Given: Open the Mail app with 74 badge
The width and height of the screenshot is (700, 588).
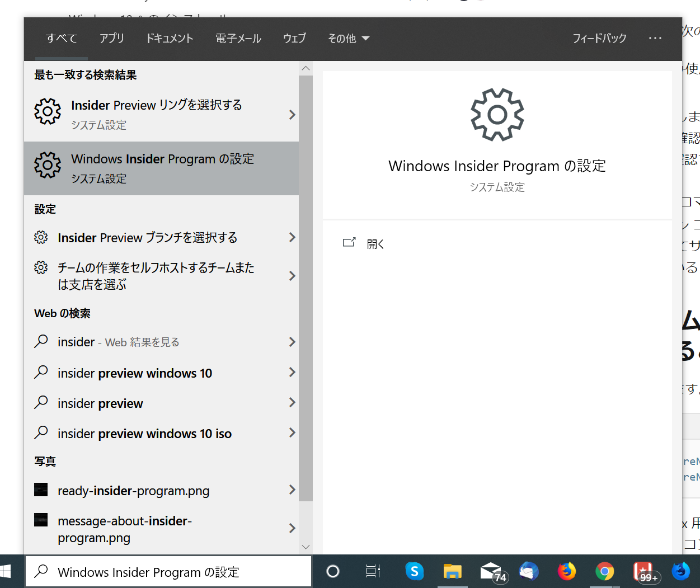Looking at the screenshot, I should 491,571.
